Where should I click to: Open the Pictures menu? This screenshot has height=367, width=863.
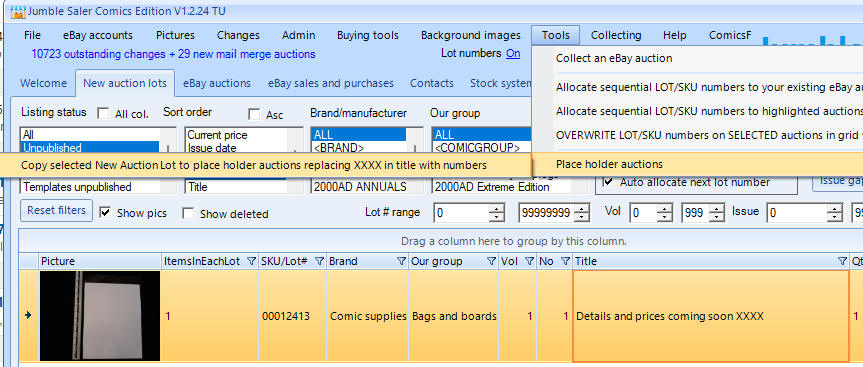tap(175, 35)
